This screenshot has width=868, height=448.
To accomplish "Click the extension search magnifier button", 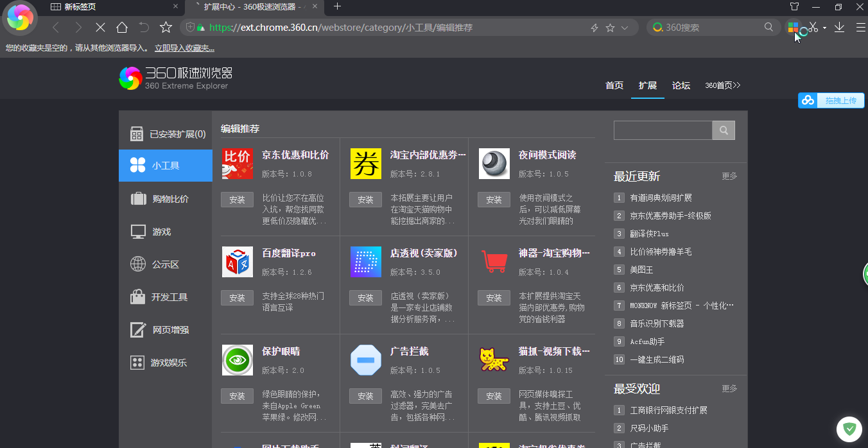I will coord(724,130).
